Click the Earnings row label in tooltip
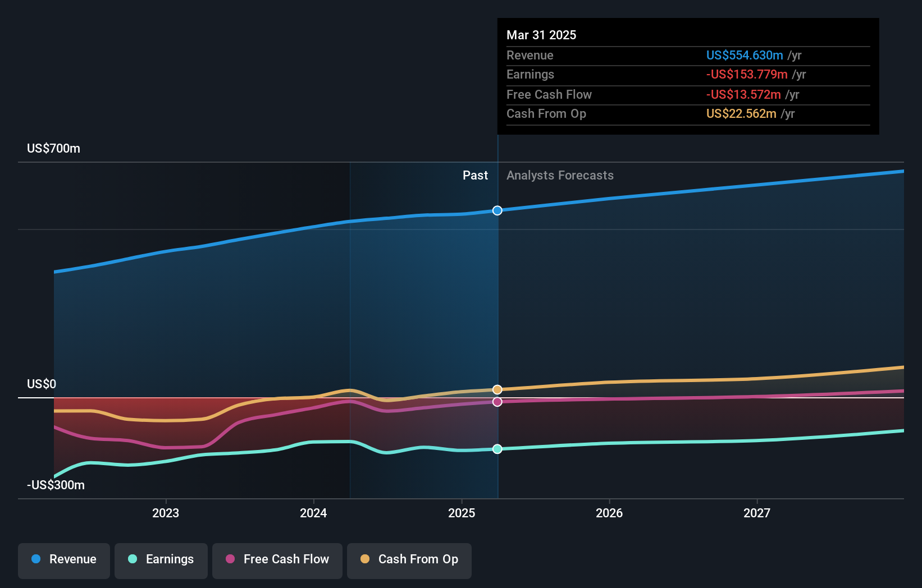 530,75
